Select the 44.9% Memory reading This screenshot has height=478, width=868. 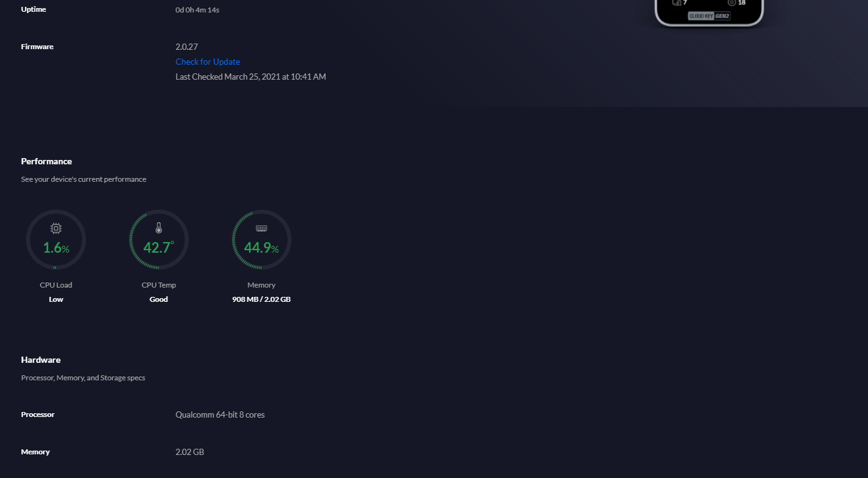coord(262,248)
